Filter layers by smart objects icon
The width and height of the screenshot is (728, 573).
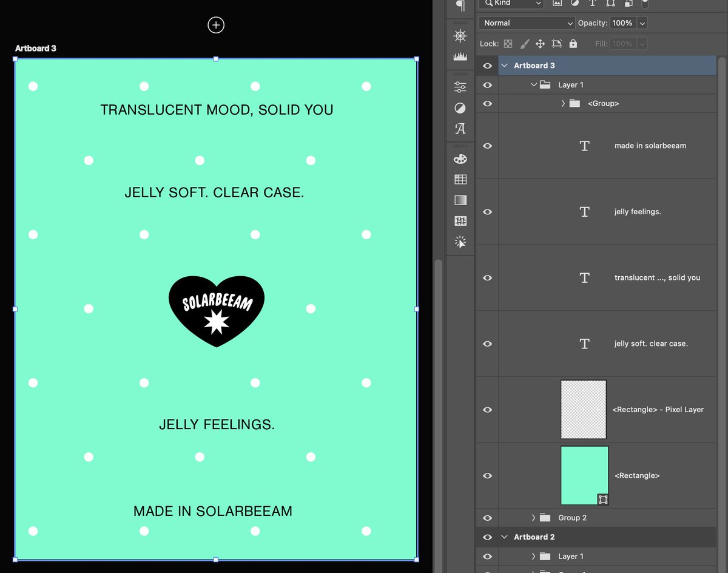click(x=629, y=3)
